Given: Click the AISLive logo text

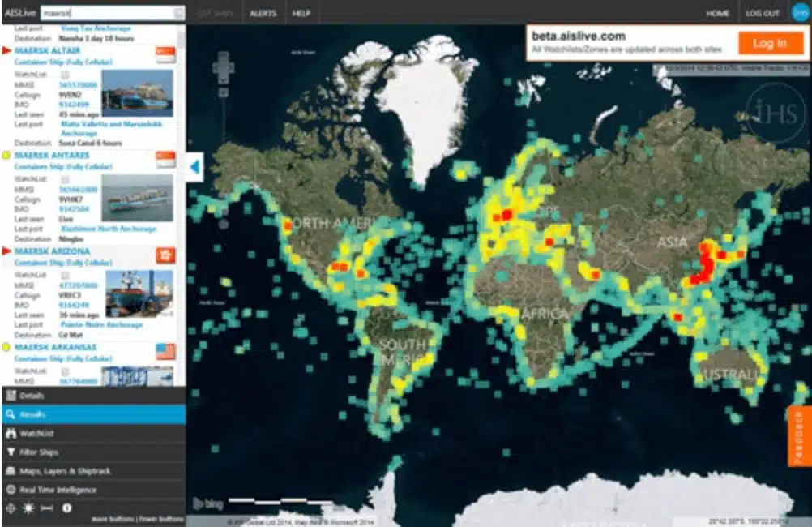Looking at the screenshot, I should pyautogui.click(x=20, y=13).
